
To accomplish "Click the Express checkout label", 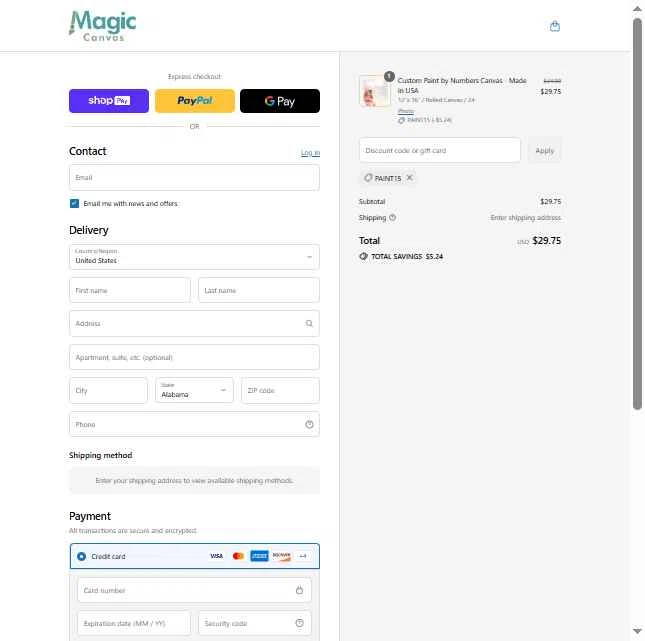I will [194, 77].
